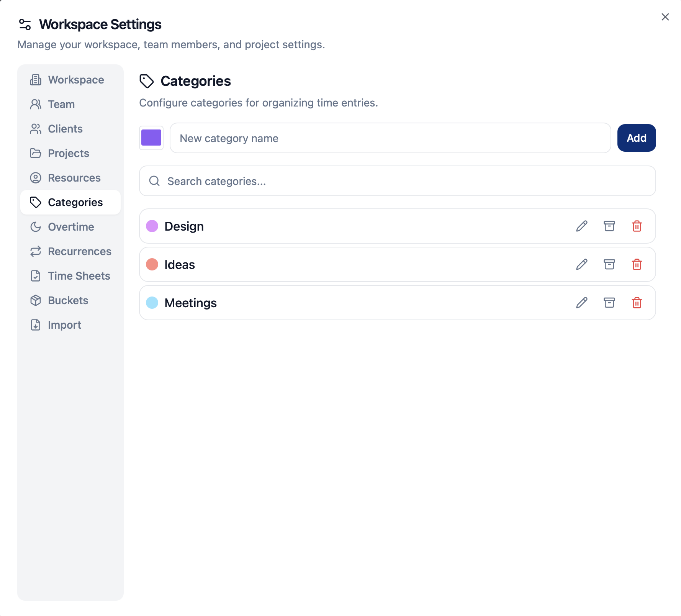Open the Clients section

click(x=70, y=129)
